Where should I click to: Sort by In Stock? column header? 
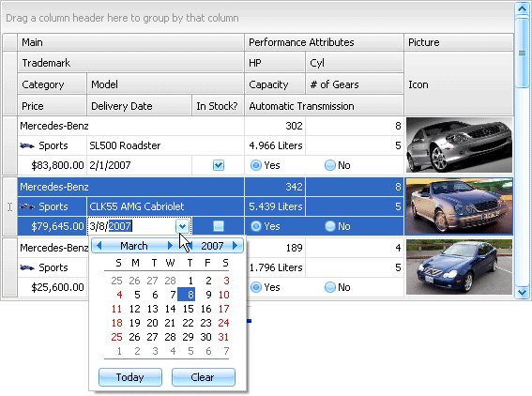[x=218, y=106]
